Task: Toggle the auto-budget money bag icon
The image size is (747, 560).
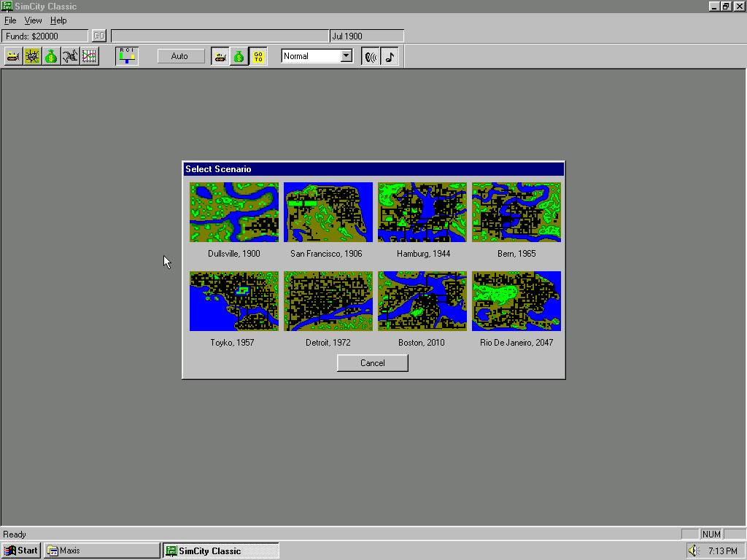Action: point(239,56)
